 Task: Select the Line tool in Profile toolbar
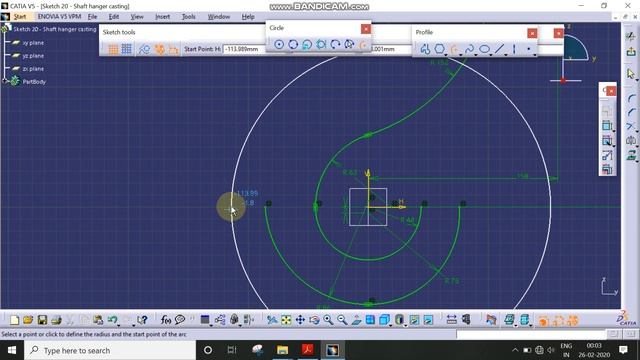[x=500, y=49]
